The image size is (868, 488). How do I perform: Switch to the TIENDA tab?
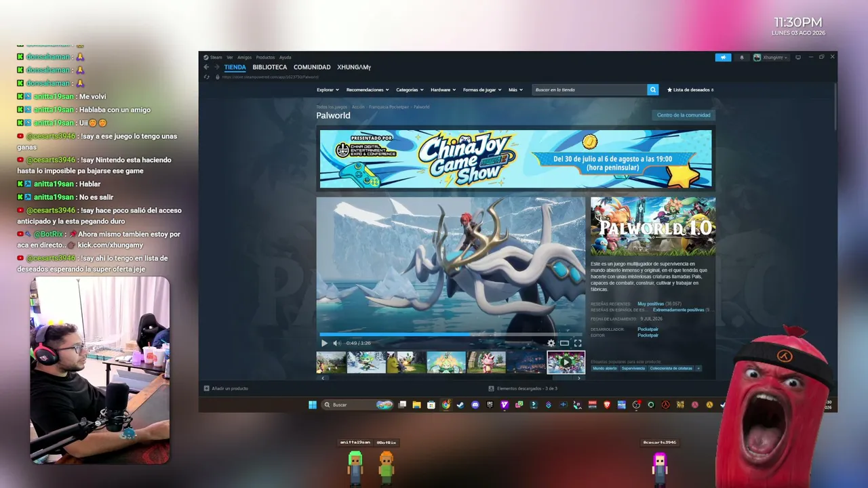point(235,67)
